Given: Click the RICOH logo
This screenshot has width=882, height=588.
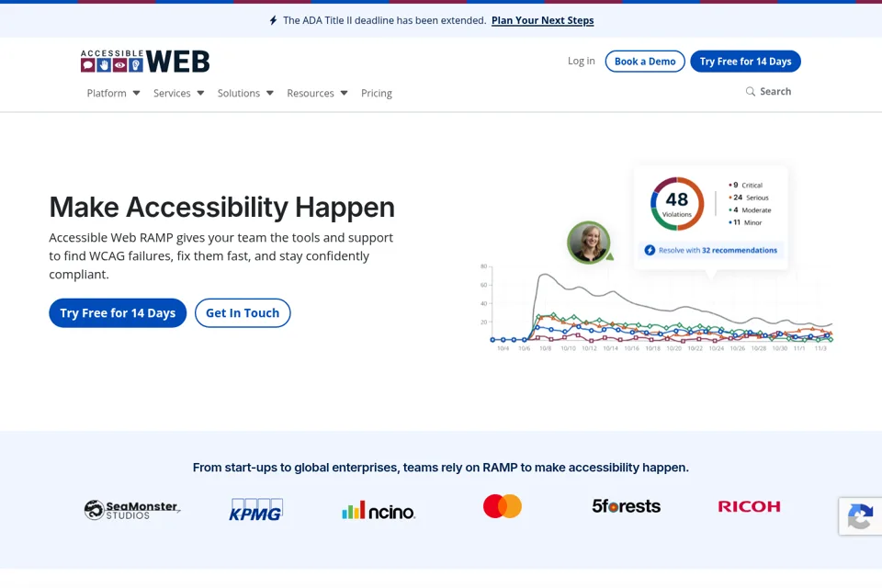Looking at the screenshot, I should 750,506.
